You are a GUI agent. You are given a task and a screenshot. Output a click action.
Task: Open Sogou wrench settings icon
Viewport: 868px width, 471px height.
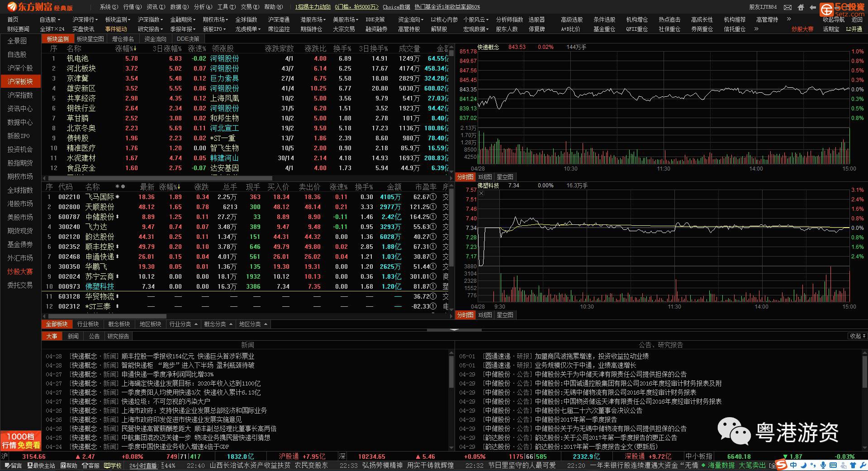[862, 465]
